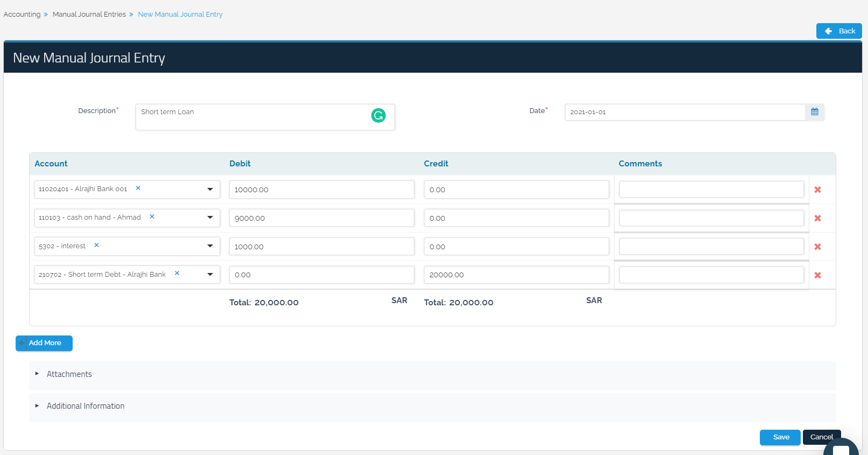Delete the interest account row
Screen dimensions: 868x455
(x=817, y=247)
